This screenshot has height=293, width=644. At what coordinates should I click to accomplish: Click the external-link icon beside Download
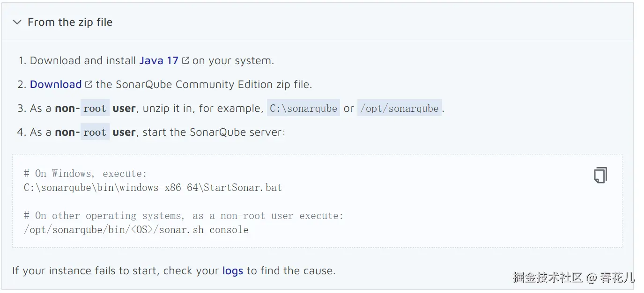tap(89, 84)
